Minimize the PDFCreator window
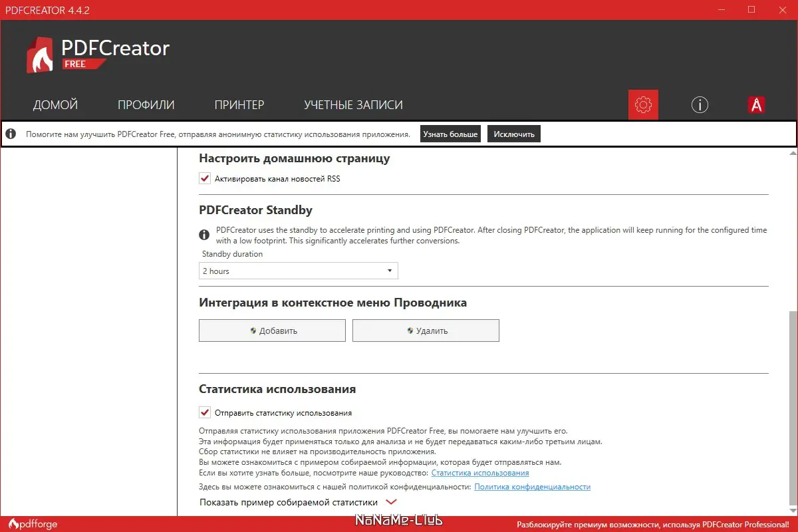 (722, 9)
